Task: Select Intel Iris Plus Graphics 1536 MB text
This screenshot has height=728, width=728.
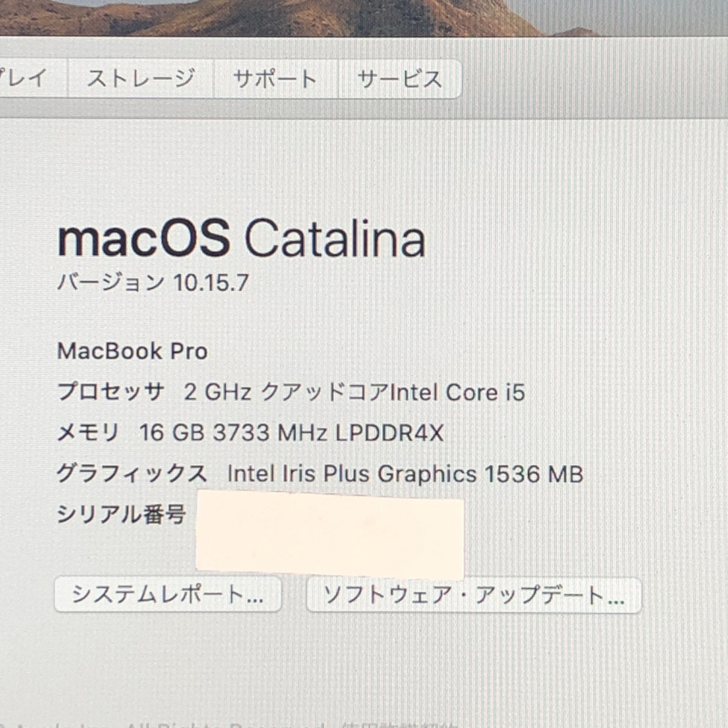Action: point(405,474)
